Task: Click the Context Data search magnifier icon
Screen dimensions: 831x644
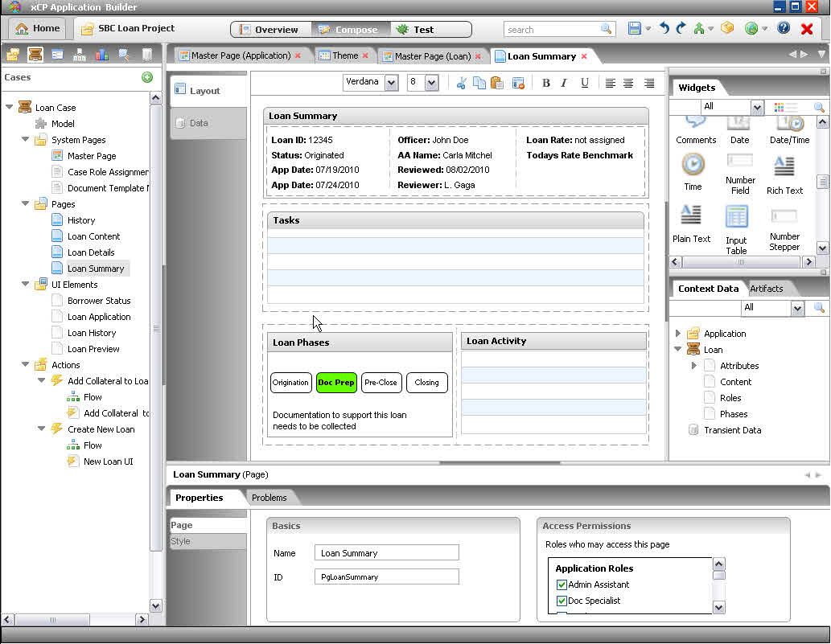Action: pyautogui.click(x=819, y=307)
